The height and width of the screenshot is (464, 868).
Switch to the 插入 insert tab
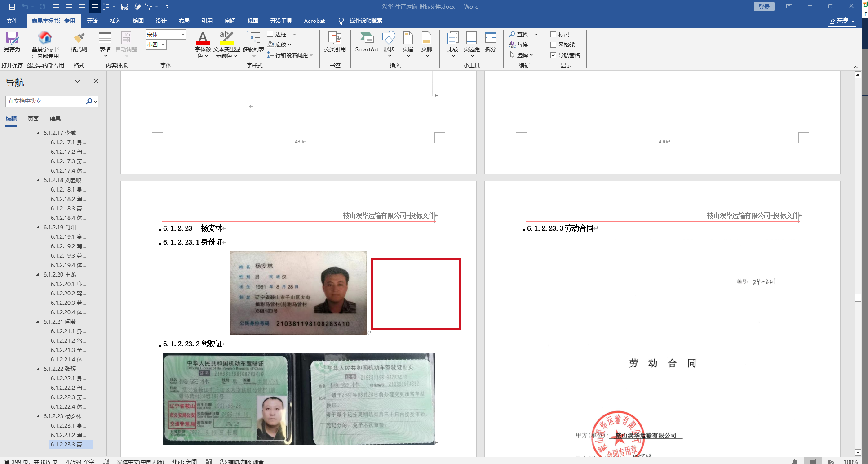(115, 21)
